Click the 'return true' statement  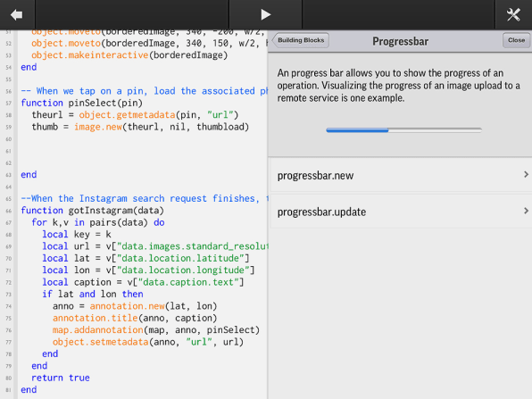tap(61, 378)
